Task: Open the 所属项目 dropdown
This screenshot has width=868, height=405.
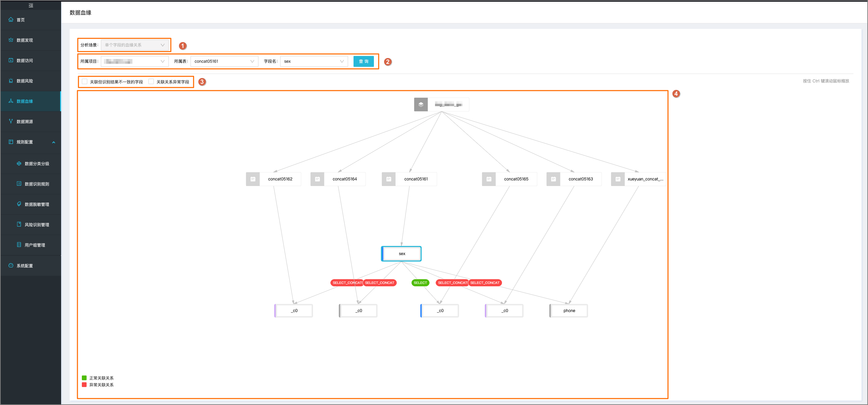Action: pos(135,61)
